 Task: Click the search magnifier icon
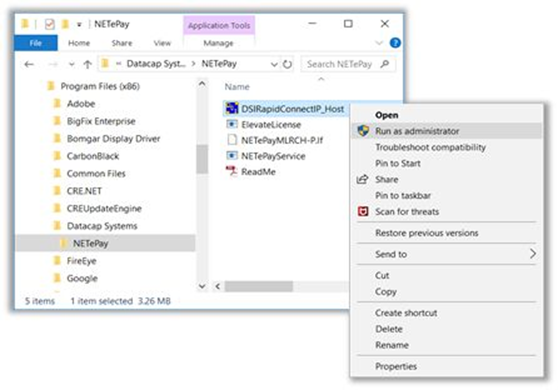(x=385, y=64)
